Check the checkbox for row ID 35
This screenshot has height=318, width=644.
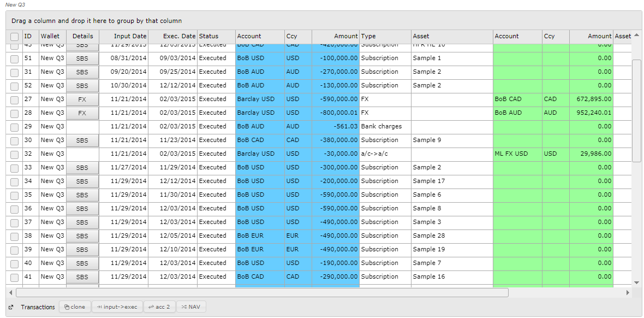coord(14,195)
